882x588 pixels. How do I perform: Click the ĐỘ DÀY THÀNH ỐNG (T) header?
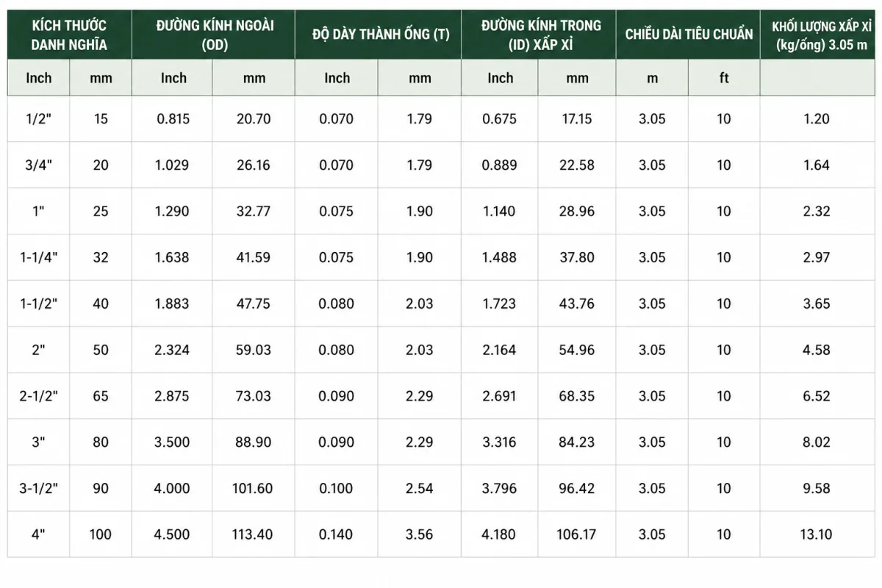pyautogui.click(x=379, y=35)
